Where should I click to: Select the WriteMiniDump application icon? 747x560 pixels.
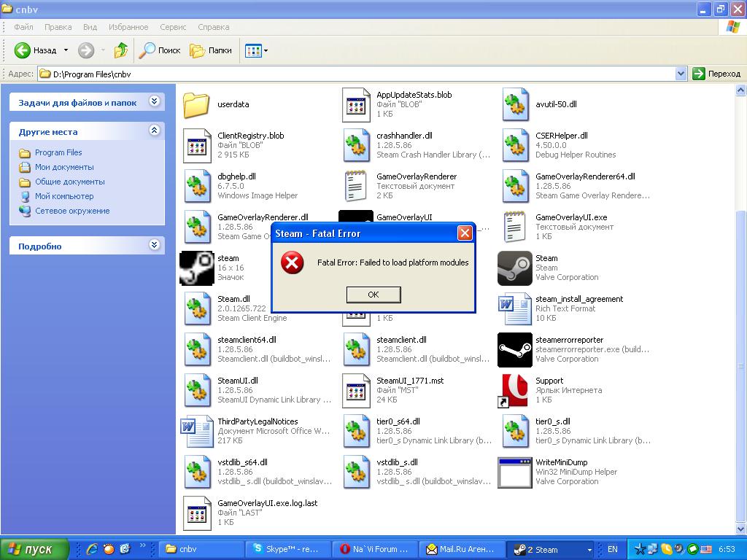coord(515,472)
